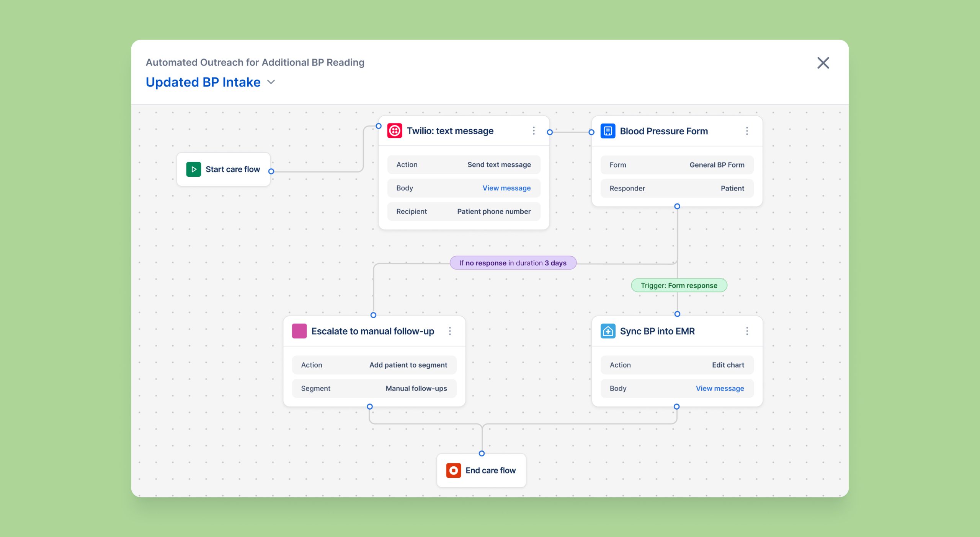The height and width of the screenshot is (537, 980).
Task: Click the General BP Form value
Action: click(x=717, y=165)
